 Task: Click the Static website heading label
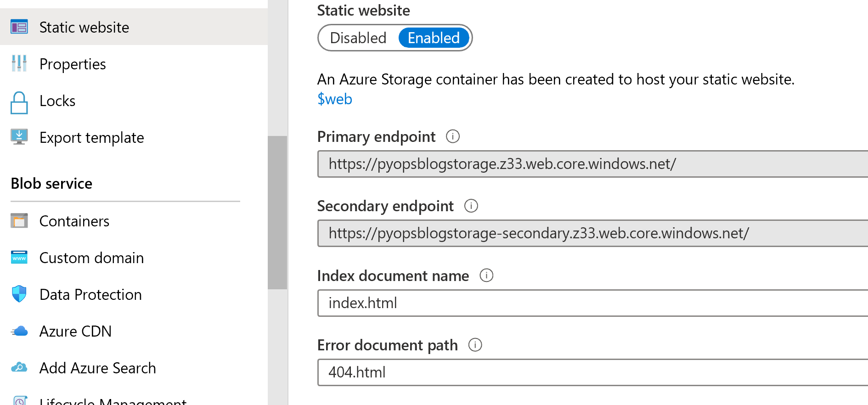363,10
